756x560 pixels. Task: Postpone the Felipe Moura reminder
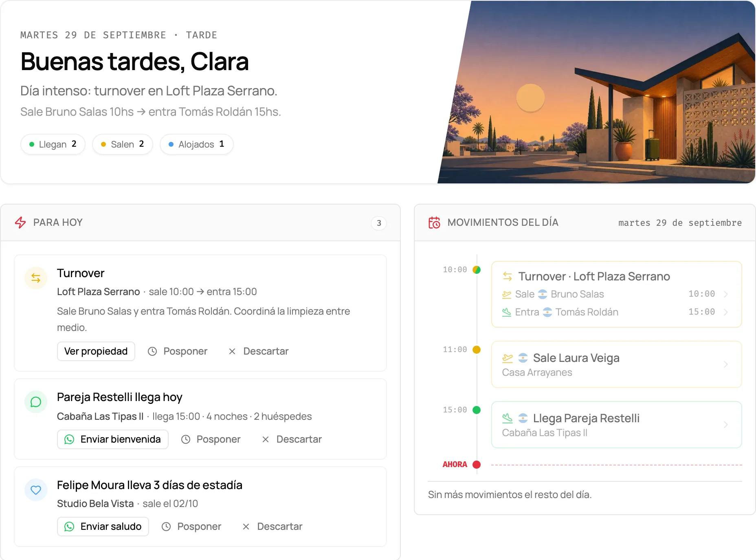tap(191, 527)
